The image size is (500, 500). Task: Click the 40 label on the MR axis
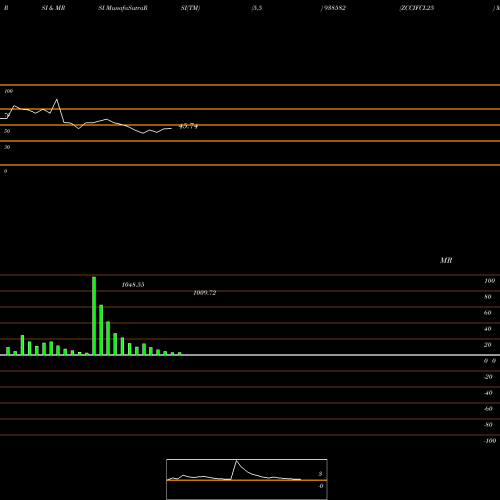pos(488,329)
